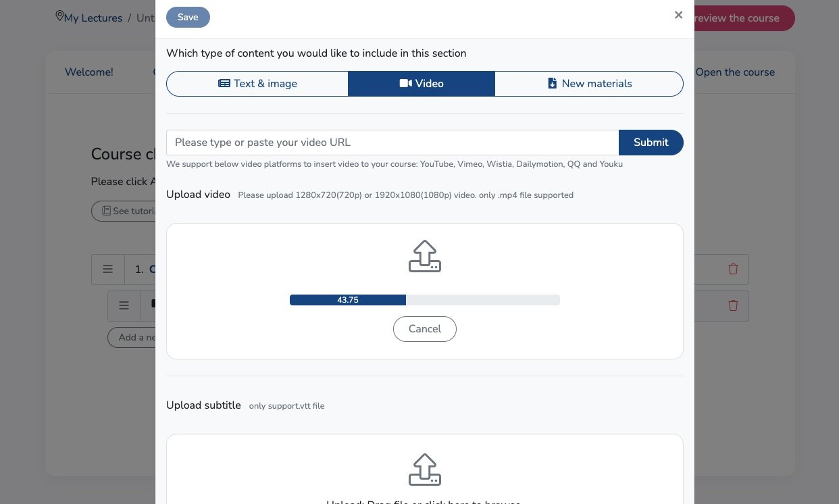
Task: Click the sub-lesson drag handle icon
Action: pyautogui.click(x=124, y=305)
